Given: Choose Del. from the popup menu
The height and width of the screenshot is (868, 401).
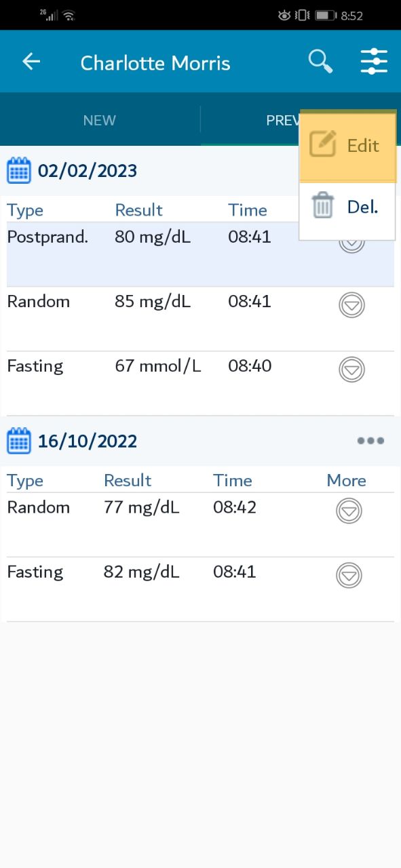Looking at the screenshot, I should point(347,208).
